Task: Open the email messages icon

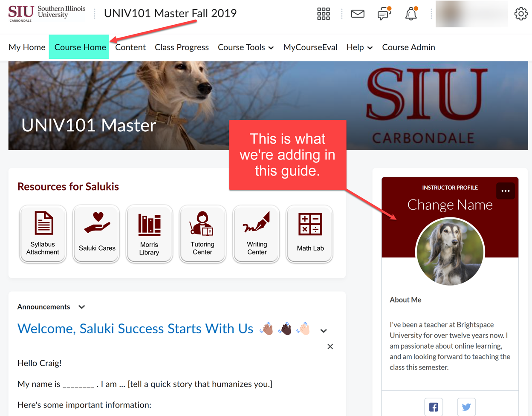Action: pos(358,13)
